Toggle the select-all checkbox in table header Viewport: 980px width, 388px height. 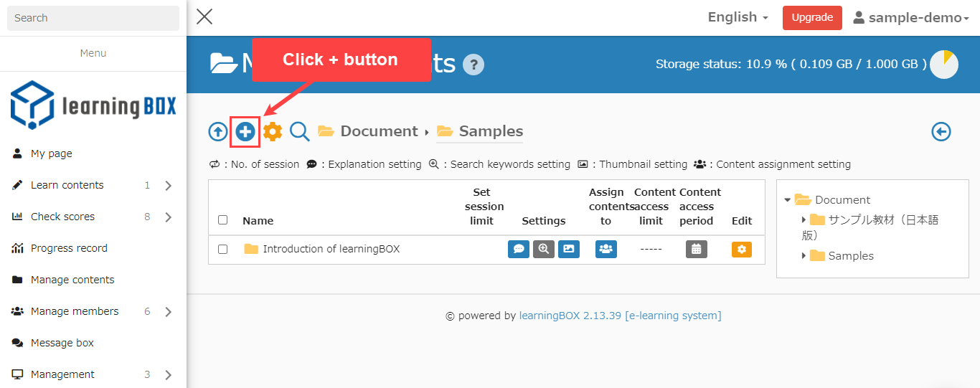click(x=222, y=220)
